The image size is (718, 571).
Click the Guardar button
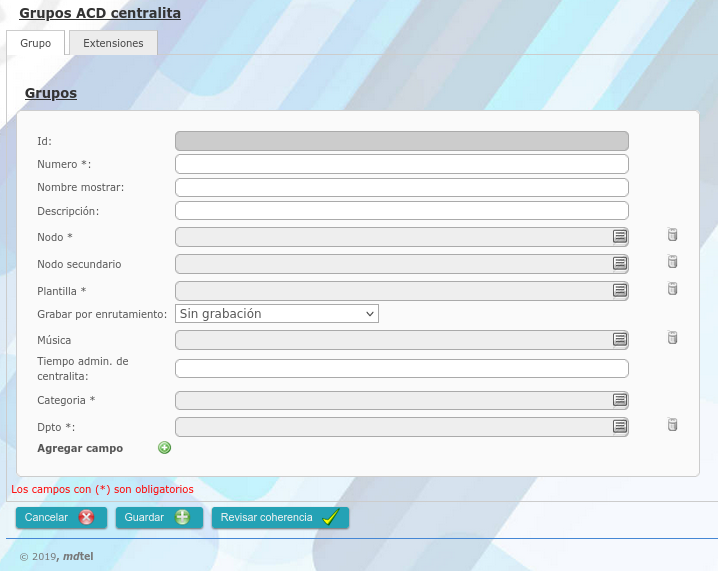159,517
